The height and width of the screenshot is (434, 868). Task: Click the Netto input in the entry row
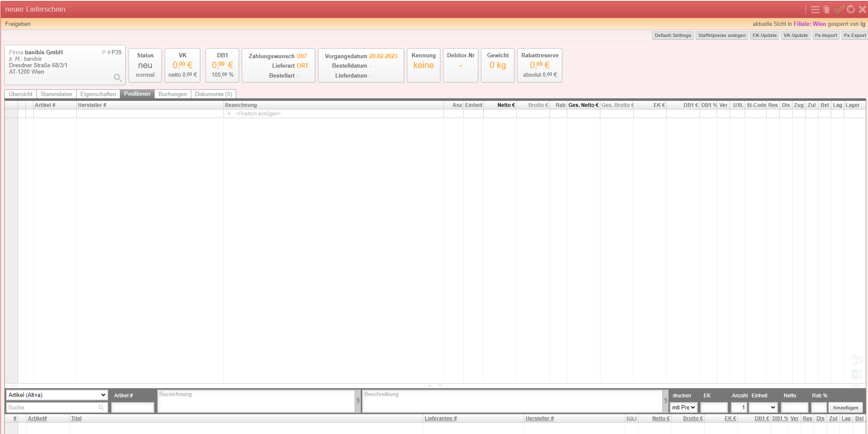(794, 407)
